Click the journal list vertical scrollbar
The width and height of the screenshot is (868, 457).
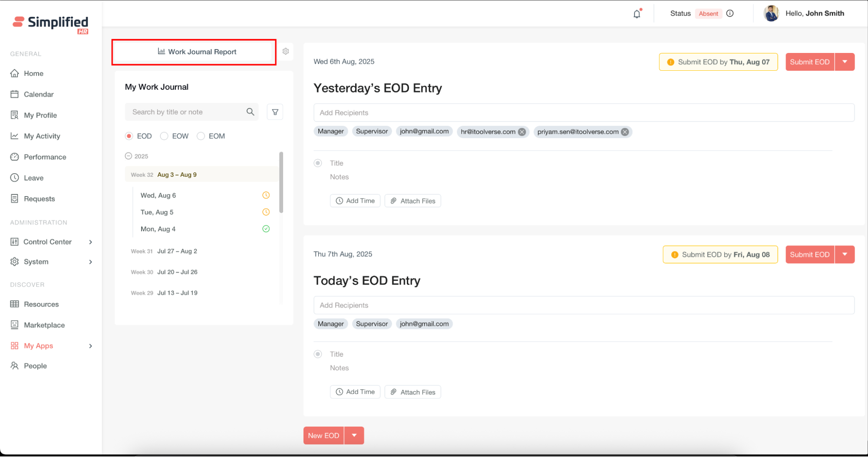(281, 182)
